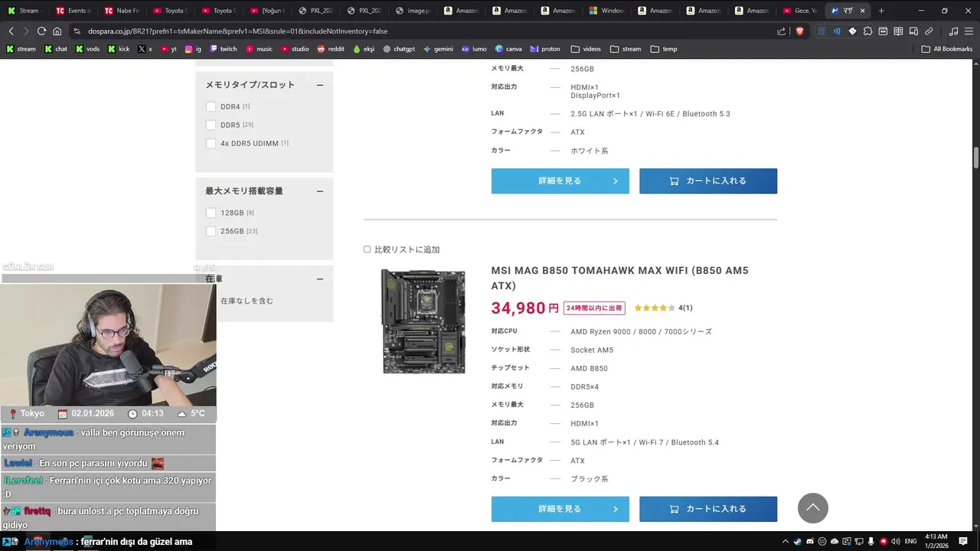Switch to the Events browser tab

tap(73, 11)
